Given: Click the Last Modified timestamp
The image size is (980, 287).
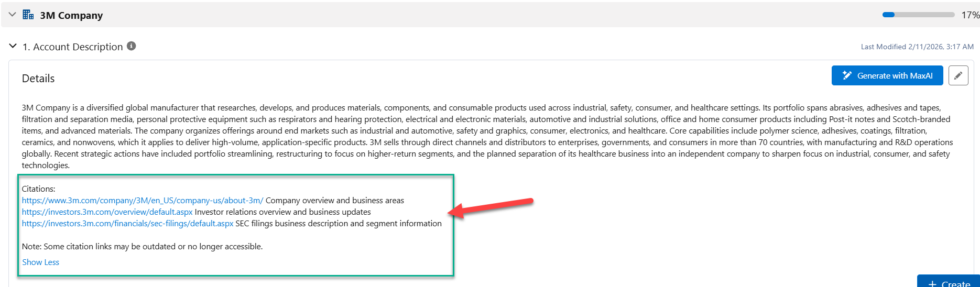Looking at the screenshot, I should (x=917, y=47).
